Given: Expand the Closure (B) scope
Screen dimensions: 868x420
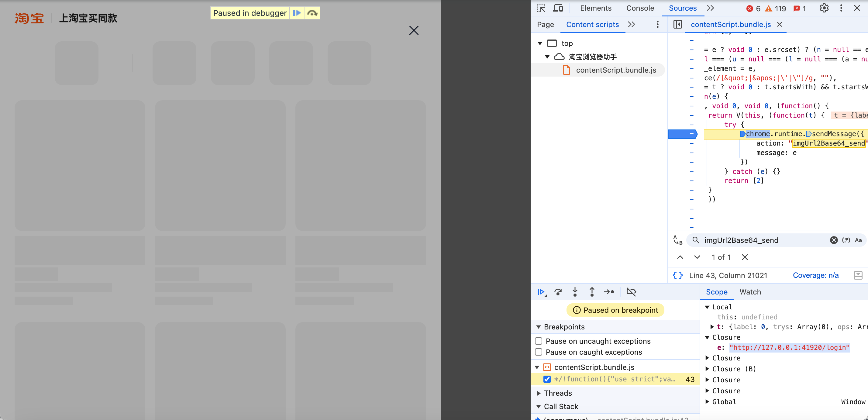Looking at the screenshot, I should coord(707,369).
